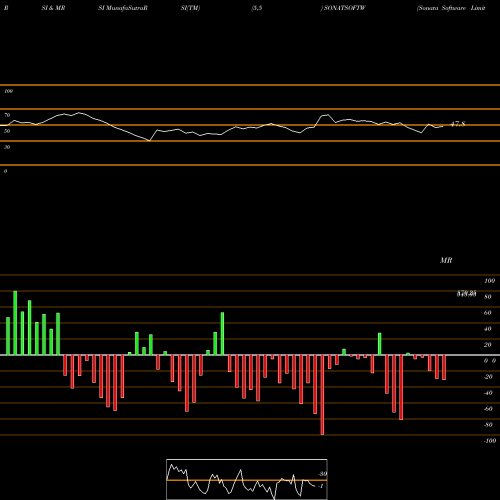Screen dimensions: 500x500
Task: Click the MR axis label 20
Action: [488, 345]
